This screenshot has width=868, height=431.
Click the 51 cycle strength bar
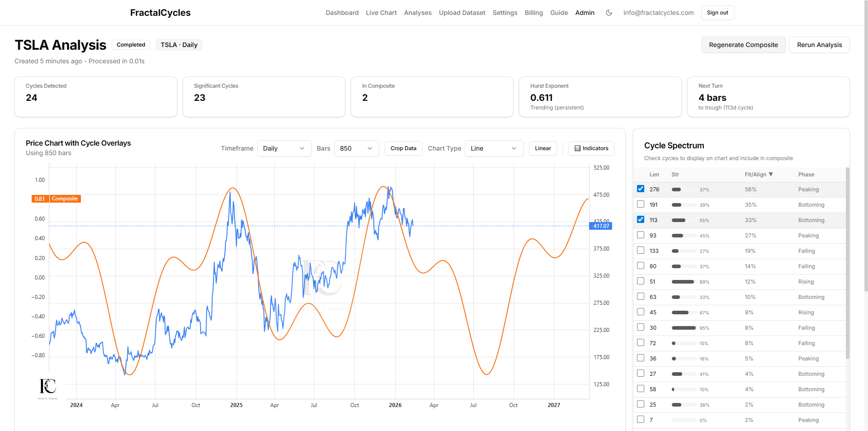click(684, 282)
